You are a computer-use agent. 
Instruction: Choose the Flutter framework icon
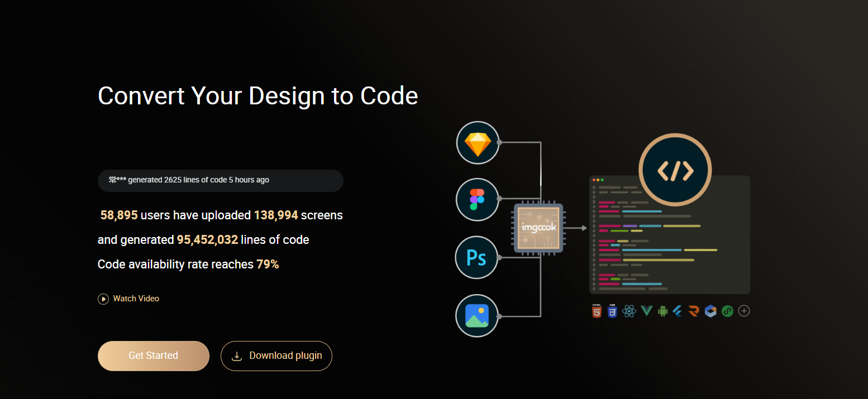(x=678, y=311)
